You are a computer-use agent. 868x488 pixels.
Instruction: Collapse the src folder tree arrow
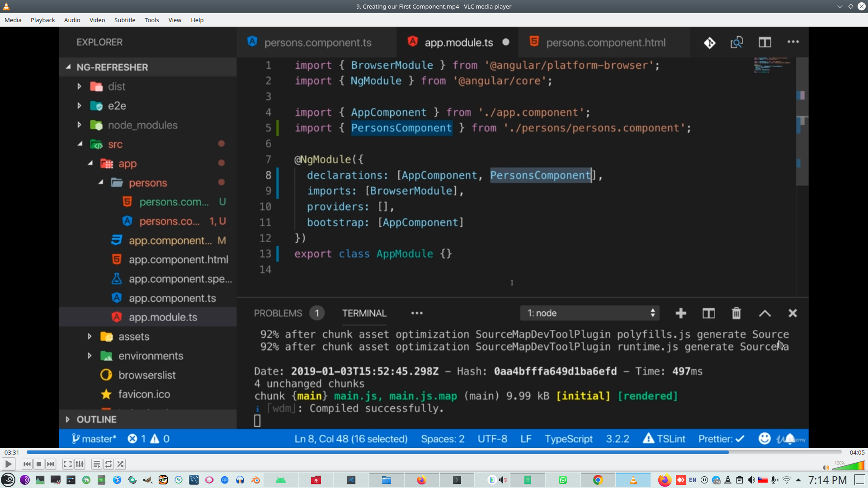pyautogui.click(x=80, y=144)
